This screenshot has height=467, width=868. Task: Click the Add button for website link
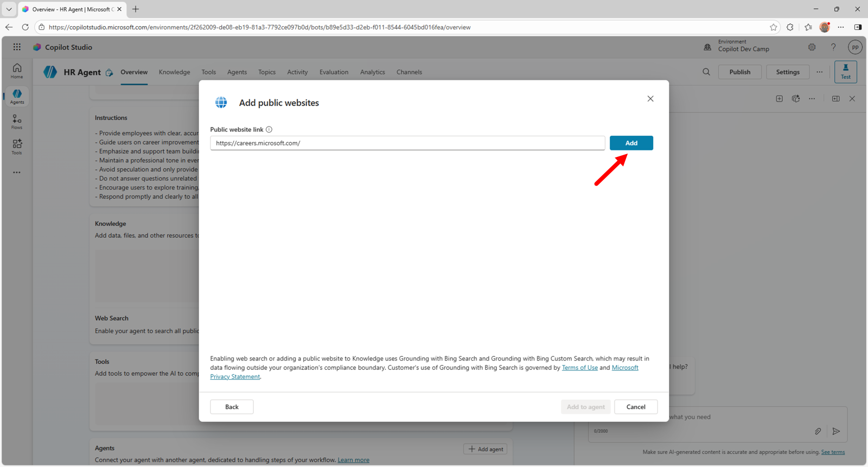tap(631, 143)
